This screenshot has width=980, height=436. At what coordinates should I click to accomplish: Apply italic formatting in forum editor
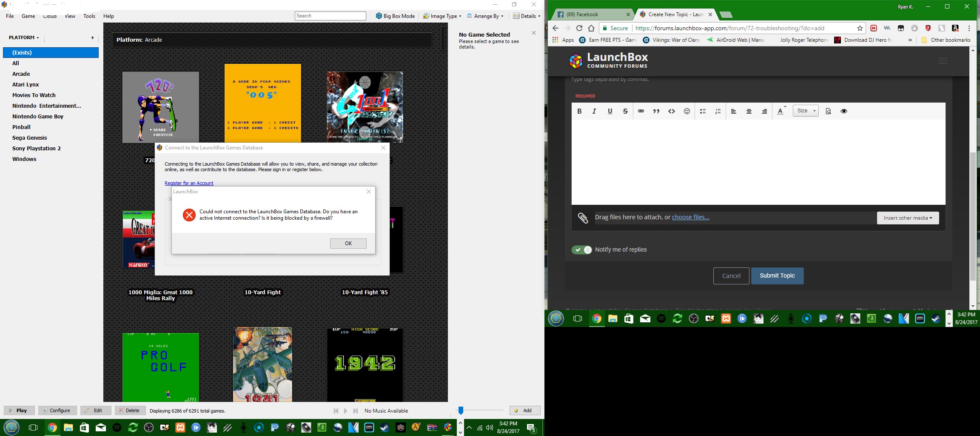pyautogui.click(x=594, y=111)
